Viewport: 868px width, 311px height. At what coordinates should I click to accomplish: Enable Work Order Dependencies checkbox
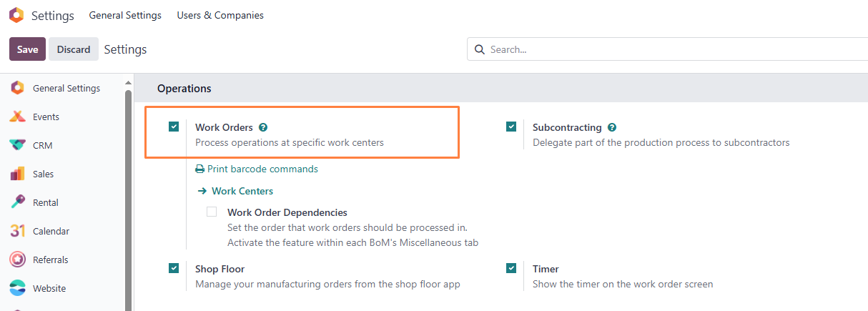tap(212, 212)
